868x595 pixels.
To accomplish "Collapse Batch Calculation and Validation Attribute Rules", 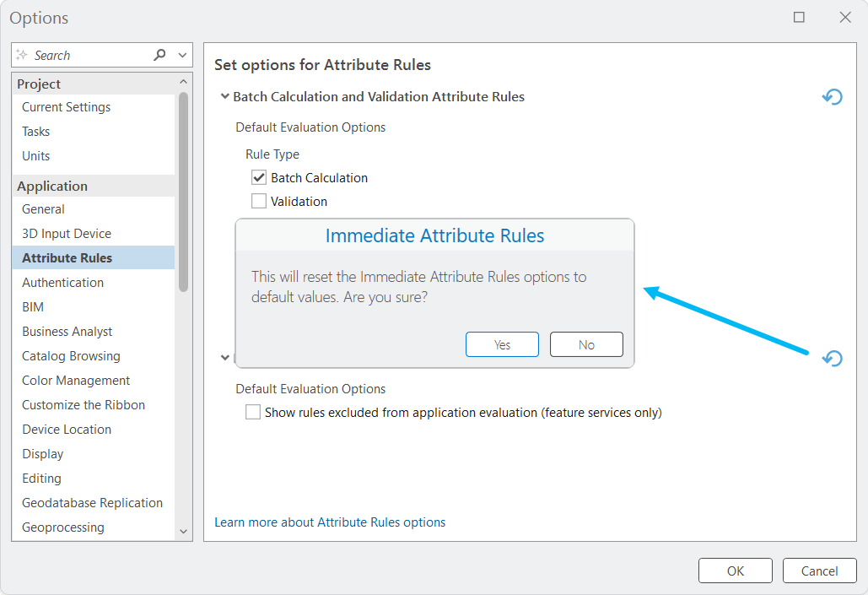I will pos(224,96).
